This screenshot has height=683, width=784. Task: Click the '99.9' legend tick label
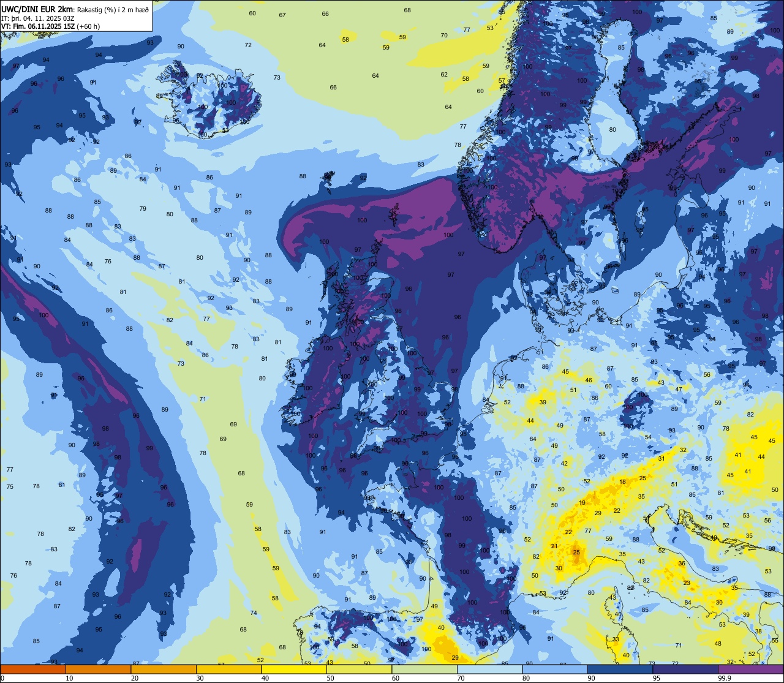tap(725, 678)
